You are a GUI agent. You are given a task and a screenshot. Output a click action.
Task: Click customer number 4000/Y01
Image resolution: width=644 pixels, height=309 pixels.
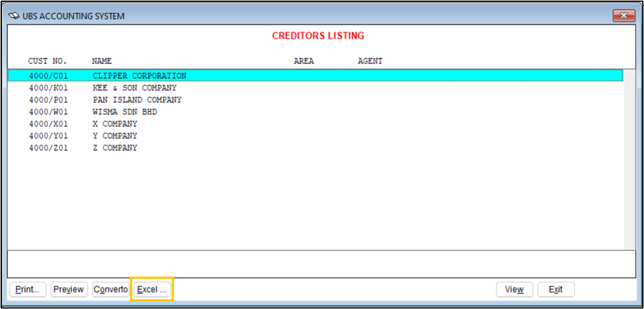(48, 136)
